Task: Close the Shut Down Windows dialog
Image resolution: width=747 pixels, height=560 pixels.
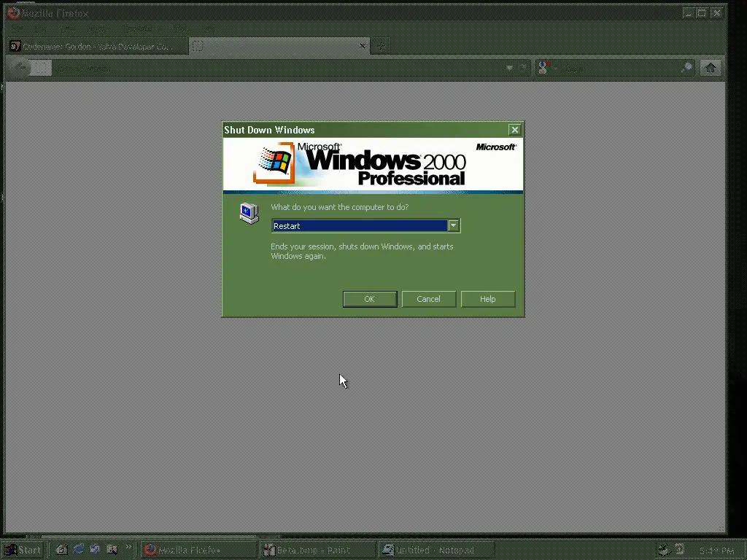Action: pos(514,130)
